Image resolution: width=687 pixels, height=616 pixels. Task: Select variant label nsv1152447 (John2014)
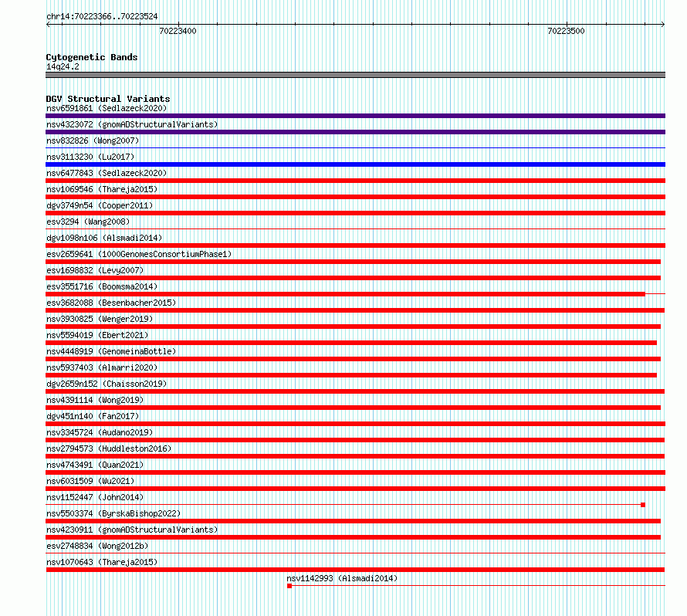coord(95,497)
